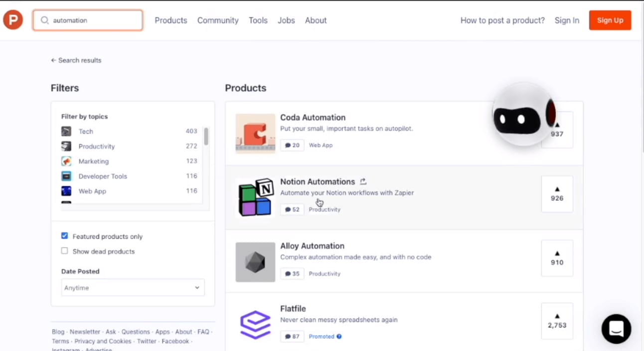Upvote Notion Automations (926)
Image resolution: width=644 pixels, height=351 pixels.
tap(557, 194)
